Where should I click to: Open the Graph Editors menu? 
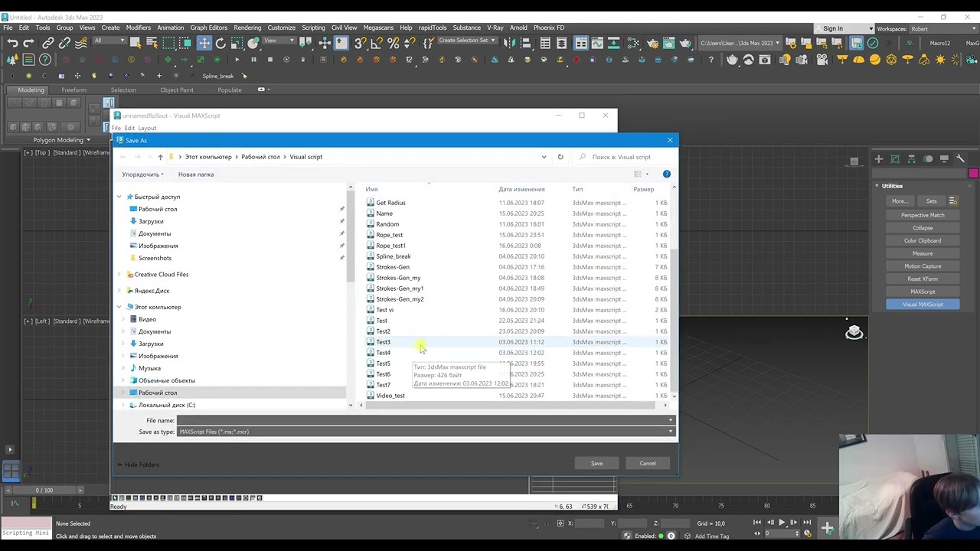pyautogui.click(x=208, y=28)
